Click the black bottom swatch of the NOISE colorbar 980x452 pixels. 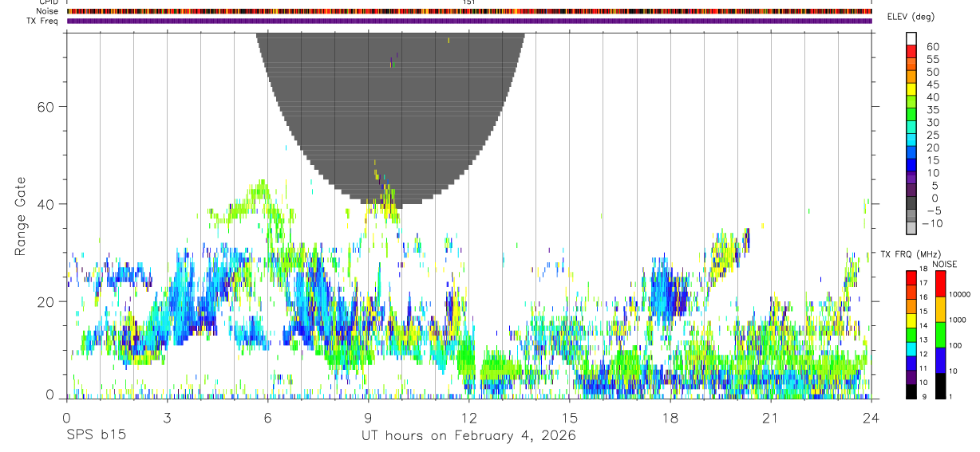940,386
